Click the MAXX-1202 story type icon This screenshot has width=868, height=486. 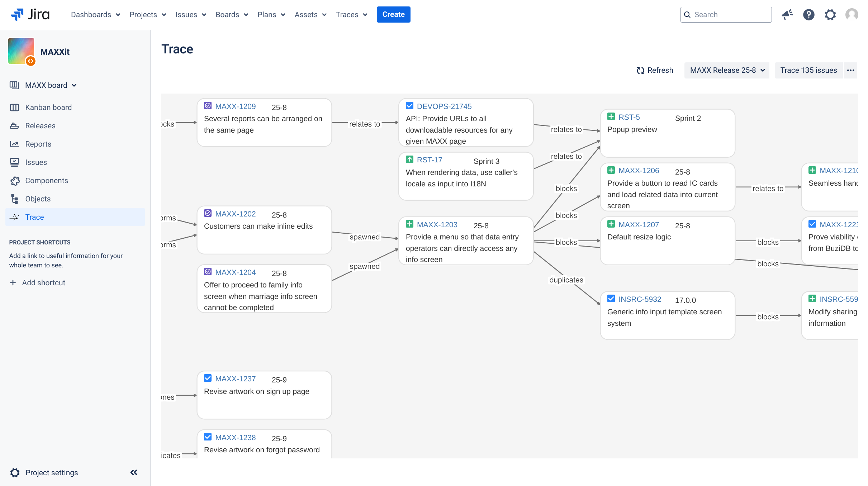coord(208,213)
